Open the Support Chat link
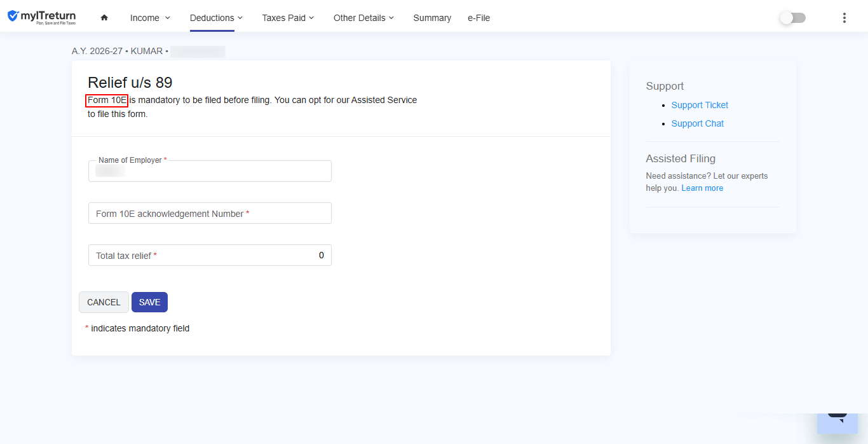Screen dimensions: 868x444 [698, 123]
